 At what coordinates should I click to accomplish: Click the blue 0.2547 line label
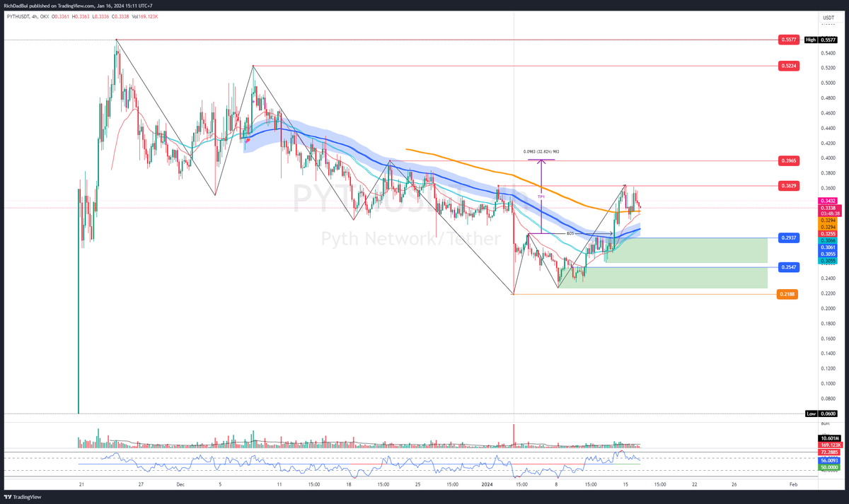[788, 267]
